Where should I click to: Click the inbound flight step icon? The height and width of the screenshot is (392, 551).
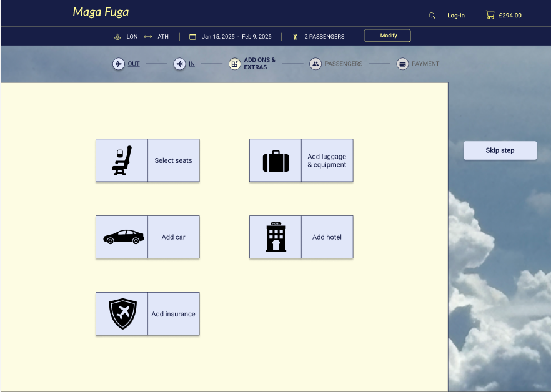179,64
